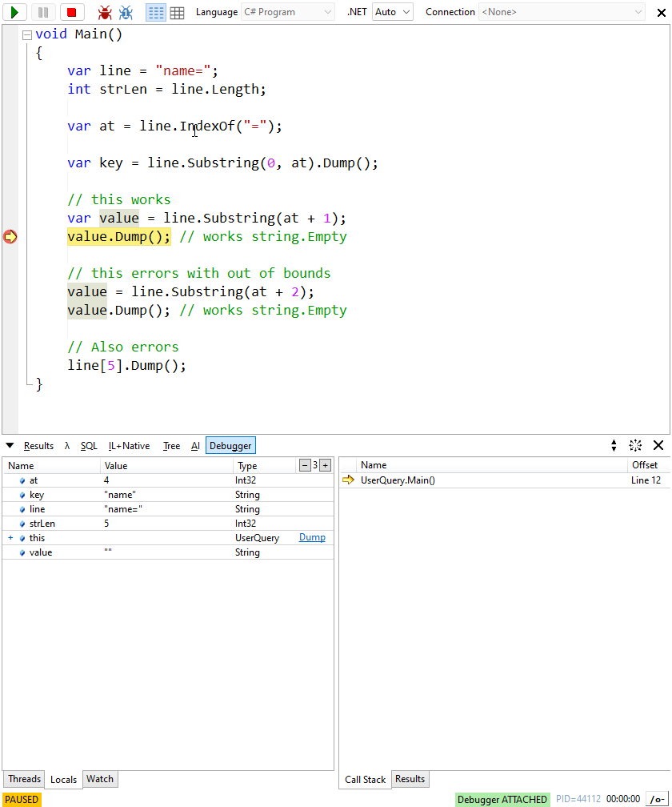
Task: Click the green Run/Continue play button
Action: [x=14, y=12]
